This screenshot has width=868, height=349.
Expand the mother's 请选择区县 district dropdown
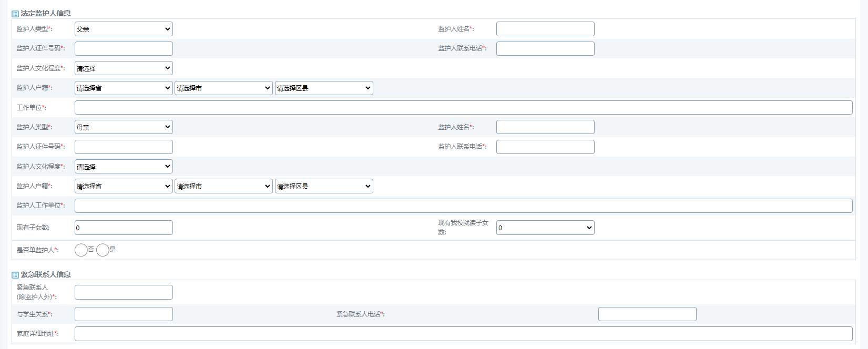tap(324, 187)
